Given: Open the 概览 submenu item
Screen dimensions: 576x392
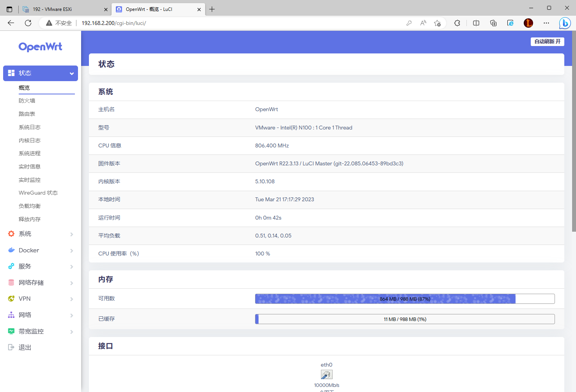Looking at the screenshot, I should coord(24,88).
